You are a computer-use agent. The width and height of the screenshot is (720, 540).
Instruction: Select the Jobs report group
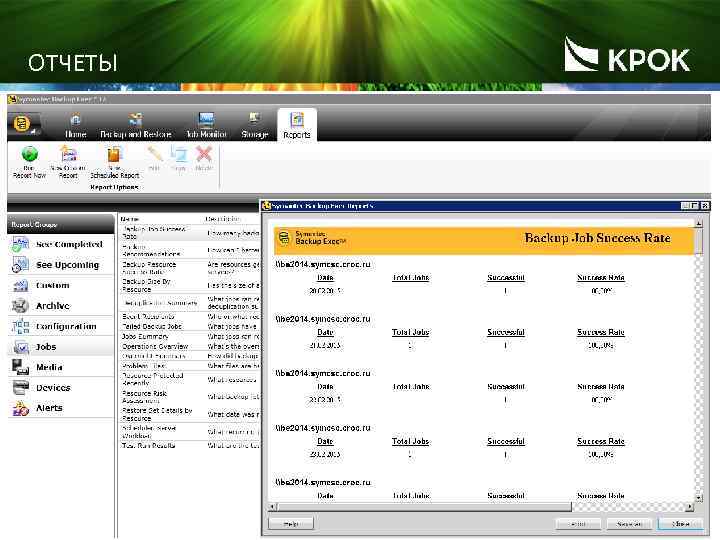61,347
